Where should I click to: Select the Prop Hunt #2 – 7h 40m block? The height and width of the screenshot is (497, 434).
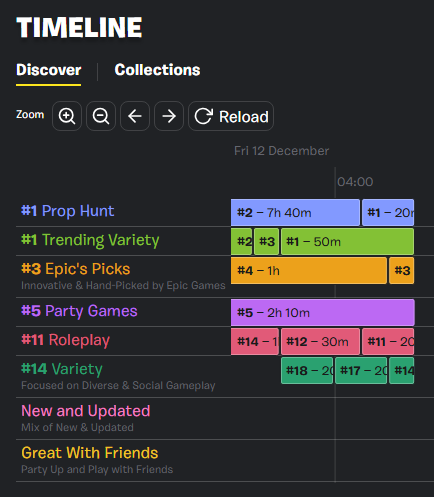point(295,213)
